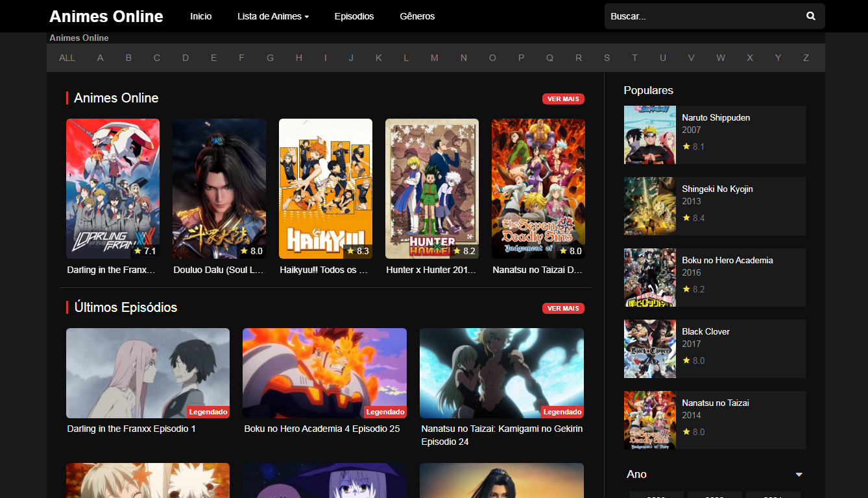This screenshot has height=498, width=868.
Task: Click the star rating 8.3 on Haikyuu!!
Action: (357, 251)
